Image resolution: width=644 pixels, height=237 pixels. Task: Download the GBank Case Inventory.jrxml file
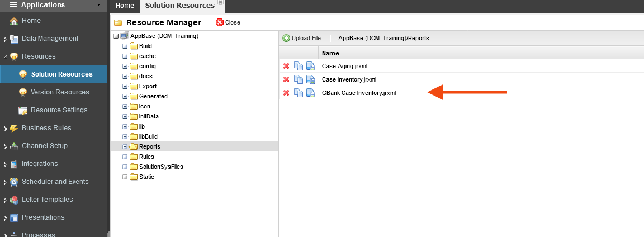[311, 93]
